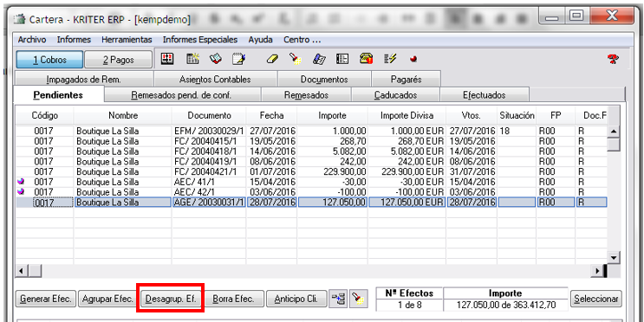Open the Archivo menu
The height and width of the screenshot is (322, 644).
(x=32, y=40)
